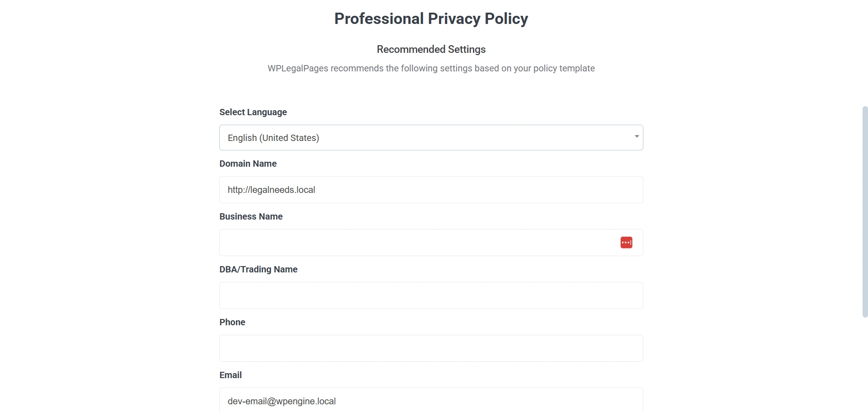Screen dimensions: 868x412
Task: Click the vertical scrollbar thumb
Action: click(865, 211)
